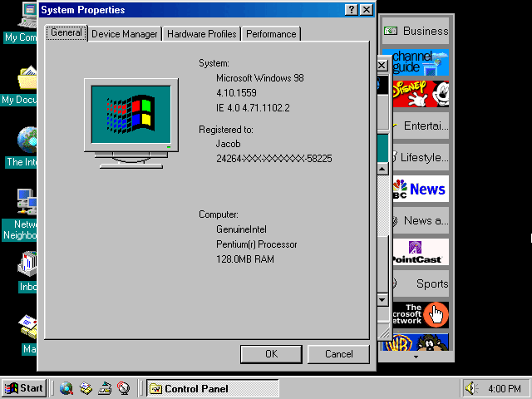Screen dimensions: 532x399
Task: Click 128.0MB RAM text
Action: tap(245, 259)
